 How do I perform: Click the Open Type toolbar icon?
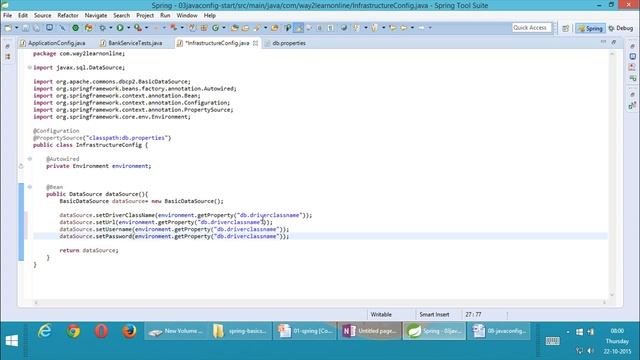(235, 28)
